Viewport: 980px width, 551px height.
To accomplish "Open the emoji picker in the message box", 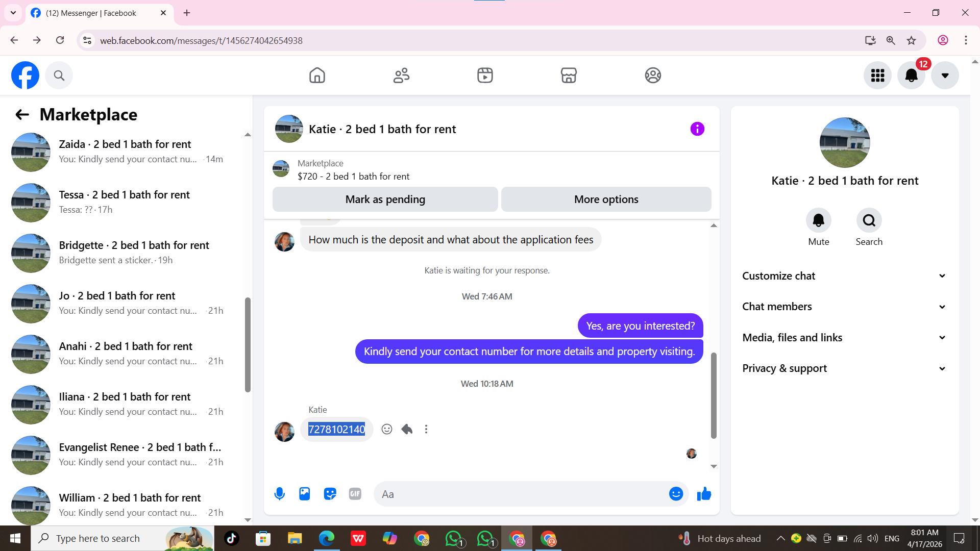I will tap(676, 494).
